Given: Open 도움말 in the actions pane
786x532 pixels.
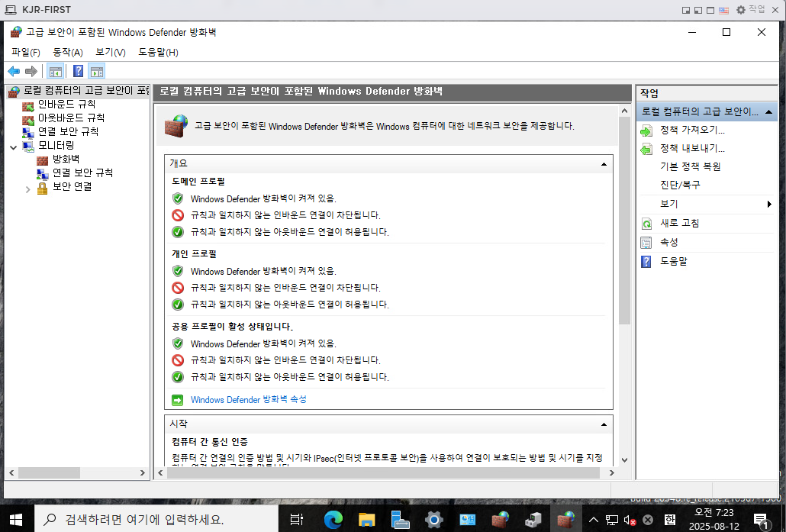Looking at the screenshot, I should (674, 261).
